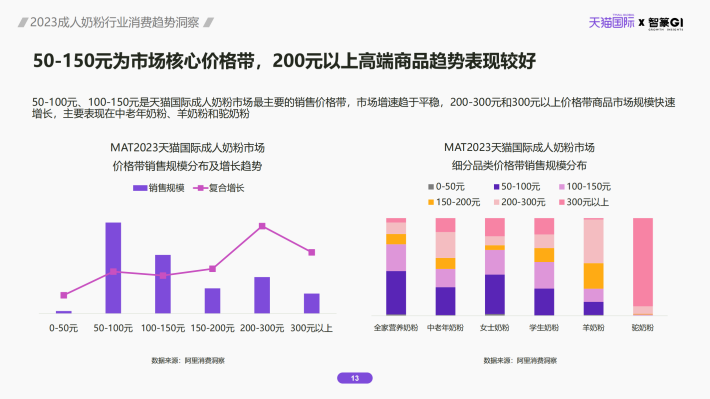Click the tallest 50-100元 sales bar
This screenshot has height=399, width=710.
click(113, 268)
